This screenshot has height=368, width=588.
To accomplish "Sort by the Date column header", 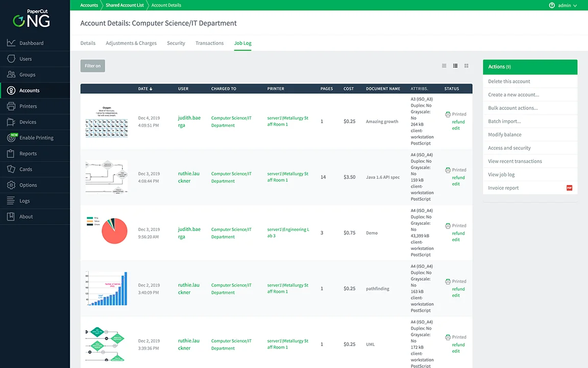I will point(145,89).
